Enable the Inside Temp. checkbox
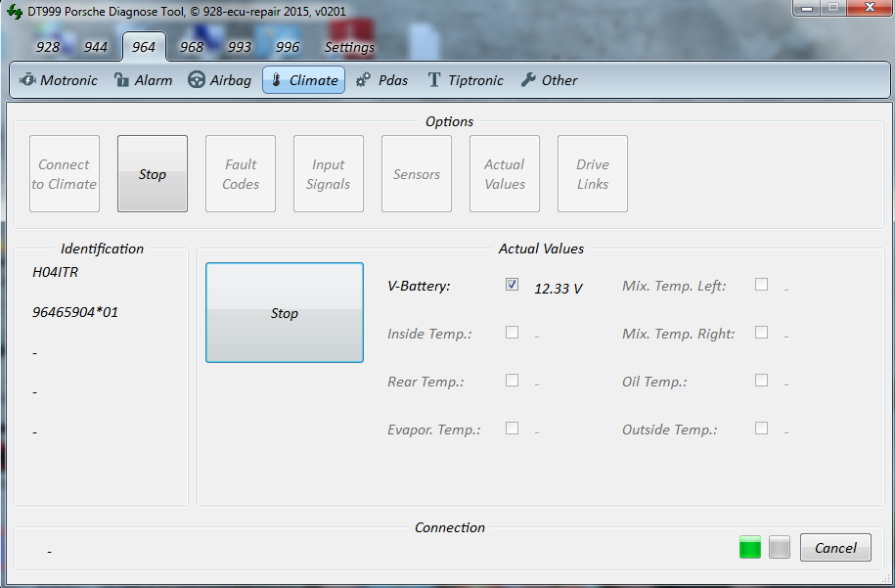Screen dimensions: 895x588 [x=512, y=333]
